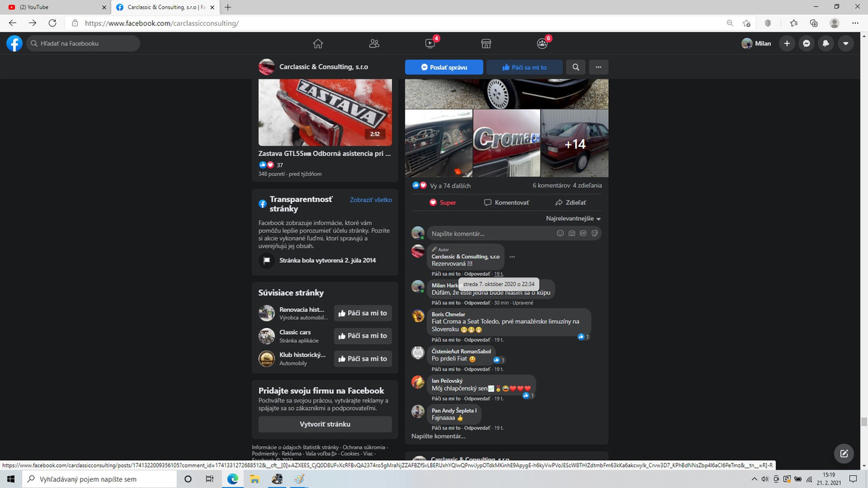Like the Renovacia hist... related page
Screen dimensions: 868x488
tap(363, 313)
